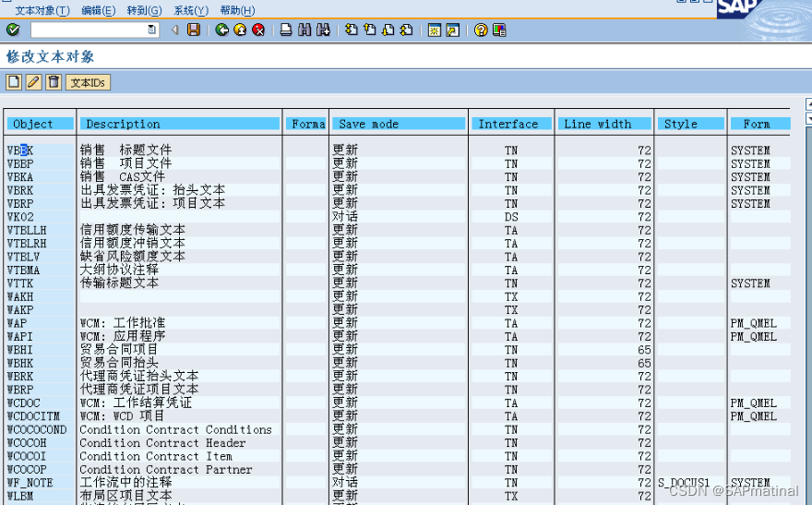Click description 'Condition Contract Partner'
Viewport: 812px width, 505px height.
[x=166, y=470]
